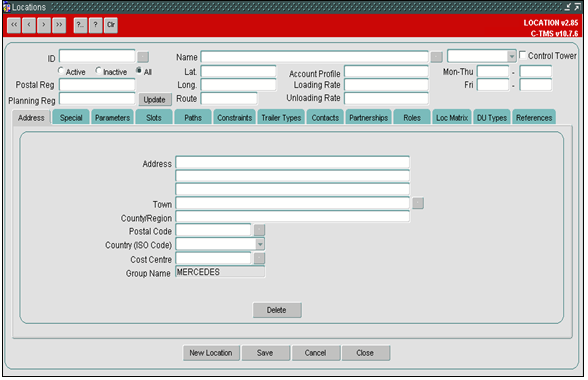Open the References tab
The image size is (588, 380).
pyautogui.click(x=534, y=118)
